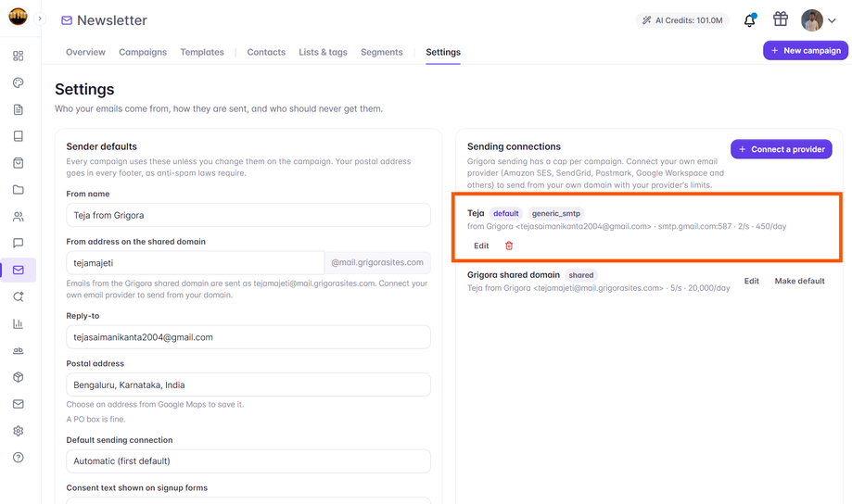Screen dimensions: 852x504
Task: Click the gift box icon
Action: pyautogui.click(x=781, y=19)
